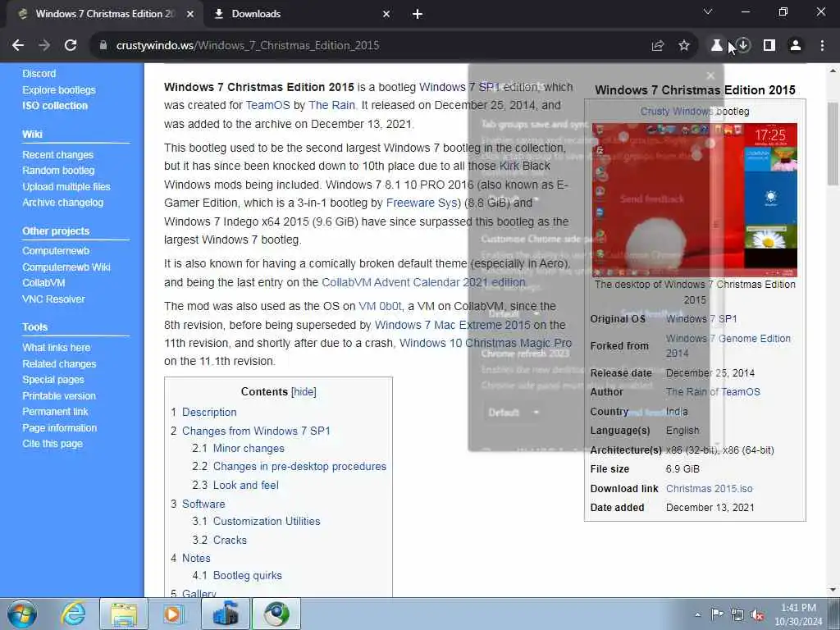Click the muted volume tray icon
The image size is (840, 630).
click(757, 614)
